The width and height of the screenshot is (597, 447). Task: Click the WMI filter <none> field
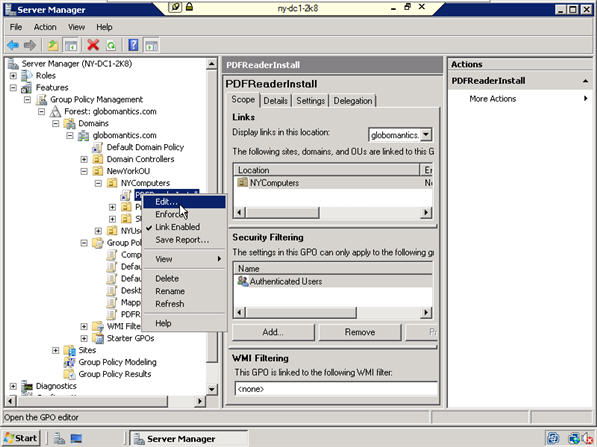(336, 389)
